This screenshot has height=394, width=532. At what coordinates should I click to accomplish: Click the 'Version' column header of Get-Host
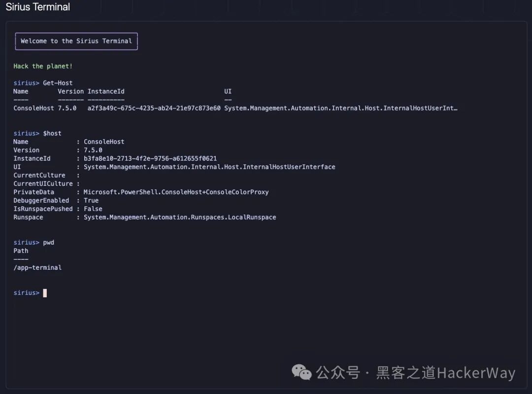pyautogui.click(x=70, y=91)
